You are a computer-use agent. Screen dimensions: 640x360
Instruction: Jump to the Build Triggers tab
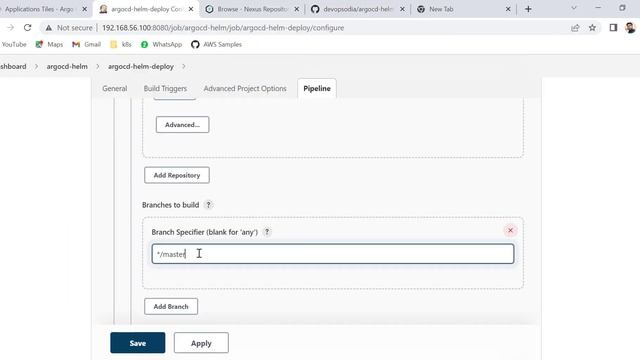[165, 89]
